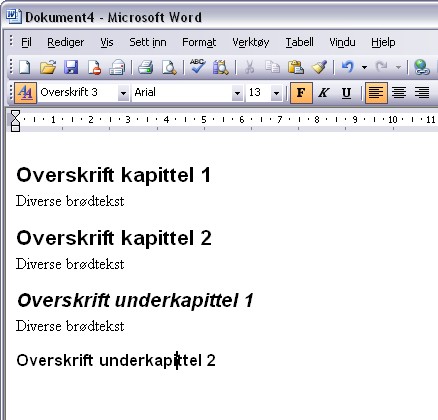Screen dimensions: 438x420
Task: Click heading Overskrift underkapittel 1
Action: pos(135,300)
